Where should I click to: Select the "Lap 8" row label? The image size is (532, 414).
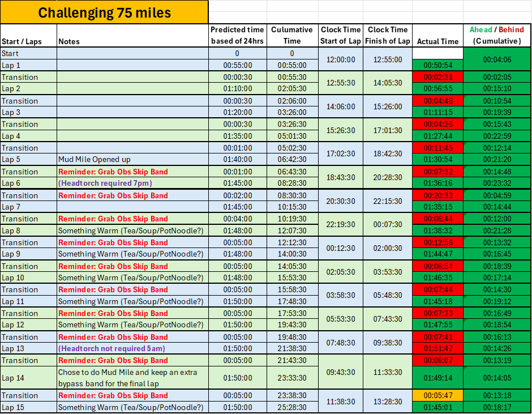(28, 231)
